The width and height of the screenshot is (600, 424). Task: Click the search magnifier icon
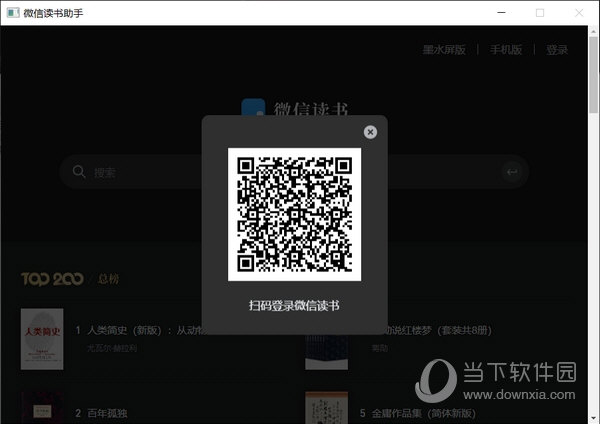(79, 171)
